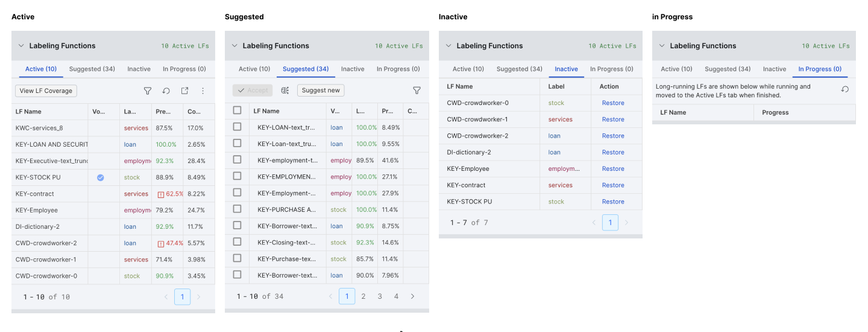This screenshot has width=868, height=332.
Task: Restore KEY-Employee in the Inactive list
Action: point(613,169)
